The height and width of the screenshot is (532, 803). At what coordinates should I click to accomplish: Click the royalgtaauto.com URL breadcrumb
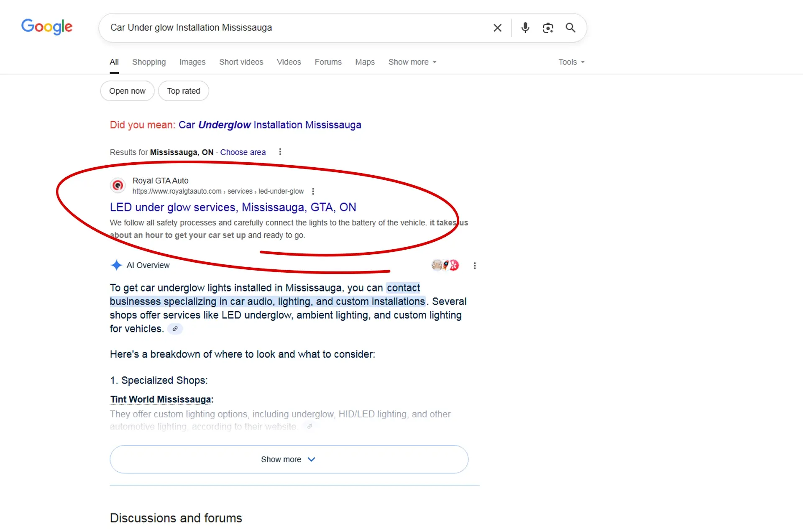point(218,191)
